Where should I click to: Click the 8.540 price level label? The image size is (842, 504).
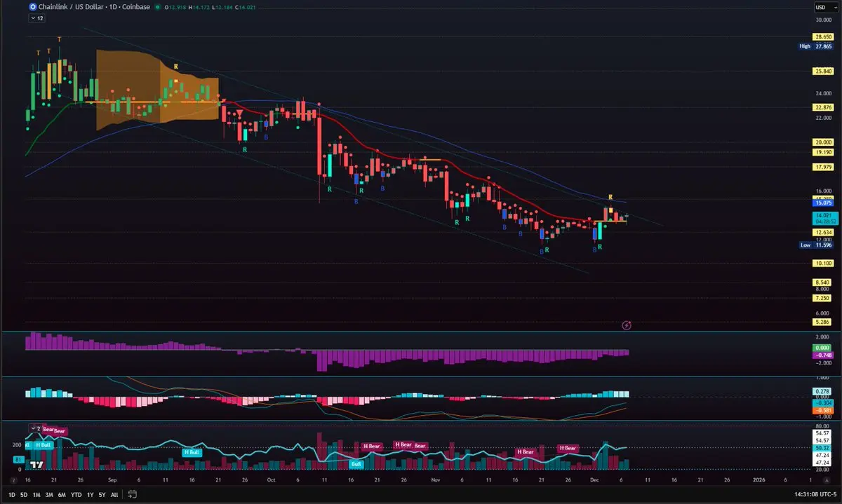point(822,282)
